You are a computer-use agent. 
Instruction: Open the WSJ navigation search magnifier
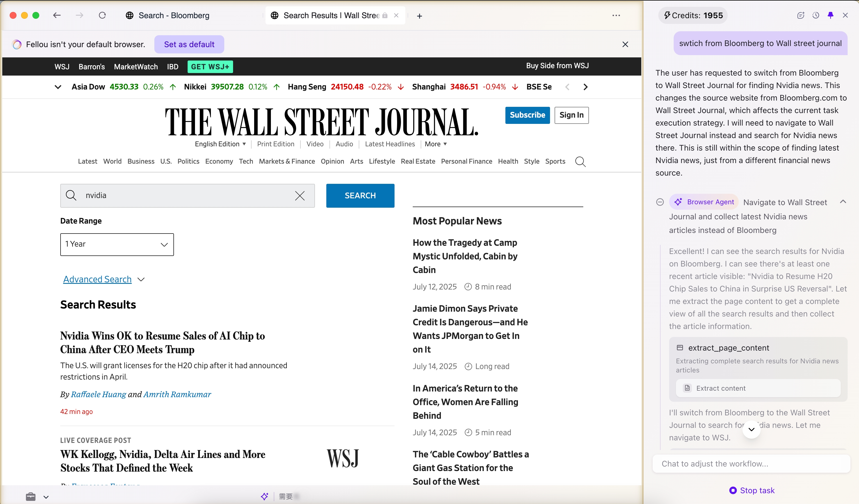click(x=580, y=162)
